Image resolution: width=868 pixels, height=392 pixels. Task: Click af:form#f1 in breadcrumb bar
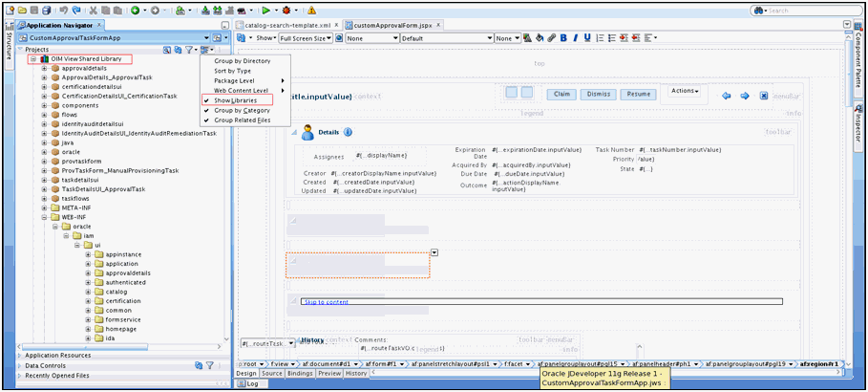383,364
